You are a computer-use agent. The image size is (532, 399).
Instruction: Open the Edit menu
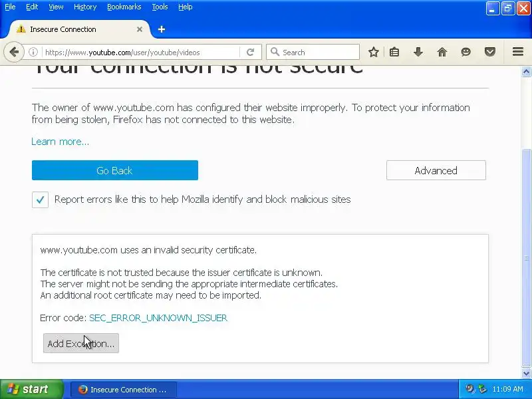click(x=32, y=7)
